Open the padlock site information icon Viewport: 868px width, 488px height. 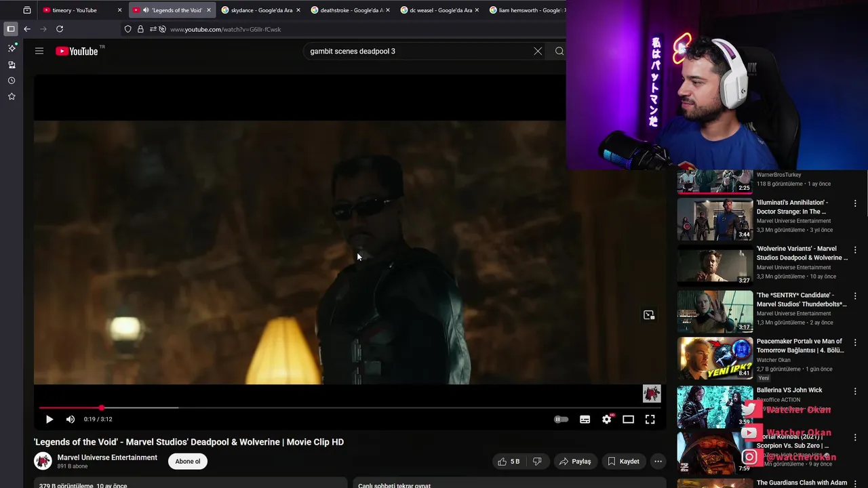pos(140,29)
